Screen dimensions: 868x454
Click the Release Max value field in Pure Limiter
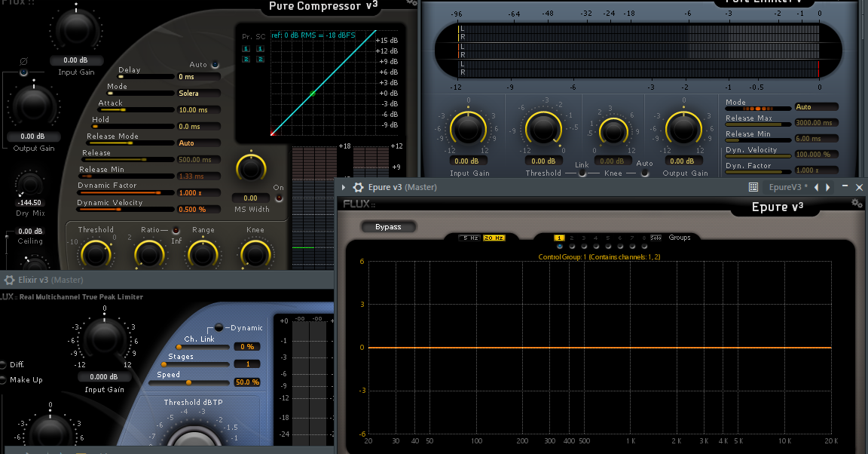[x=816, y=124]
